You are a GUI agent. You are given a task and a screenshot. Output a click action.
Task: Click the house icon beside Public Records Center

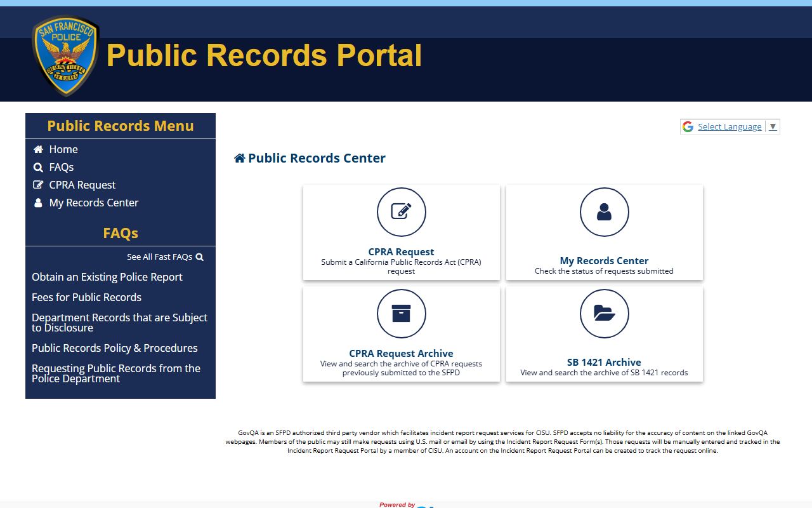coord(240,158)
